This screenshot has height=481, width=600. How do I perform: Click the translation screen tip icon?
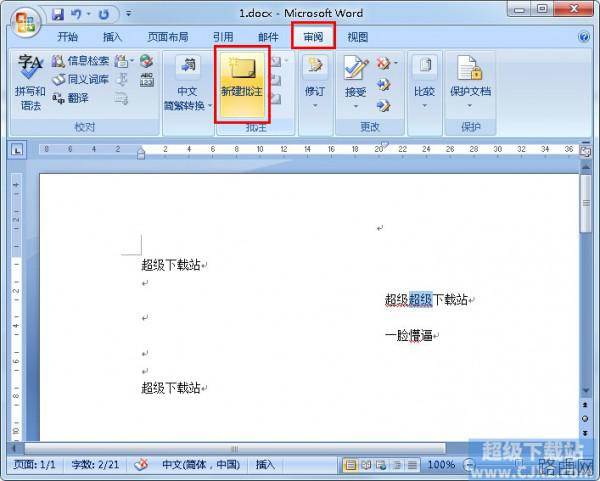point(121,61)
